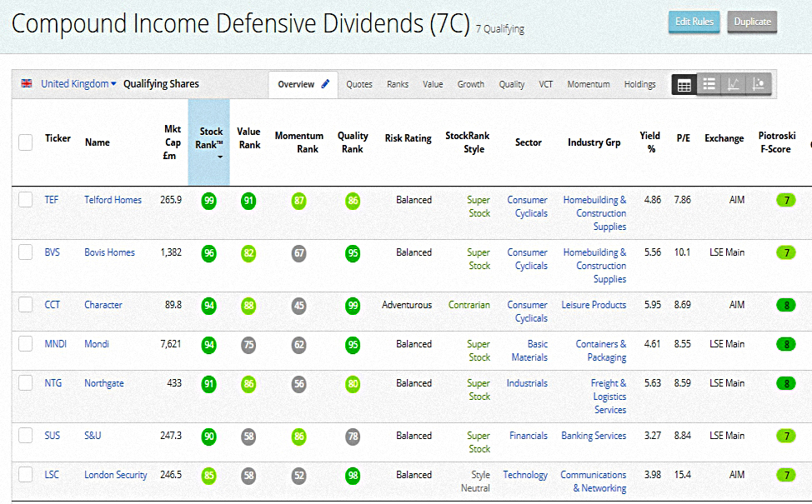Sort by Mkt Cap £m column

pos(172,142)
